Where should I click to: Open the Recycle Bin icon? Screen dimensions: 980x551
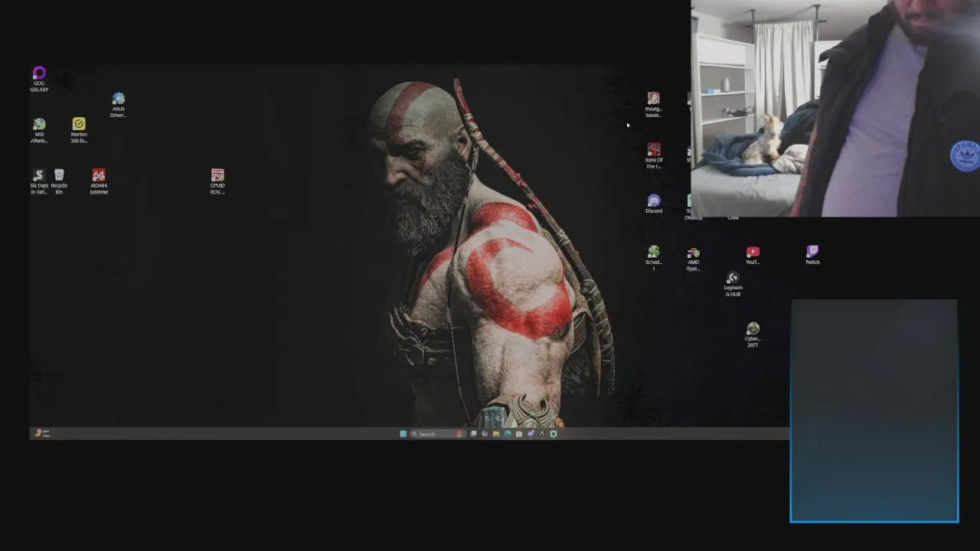tap(59, 181)
